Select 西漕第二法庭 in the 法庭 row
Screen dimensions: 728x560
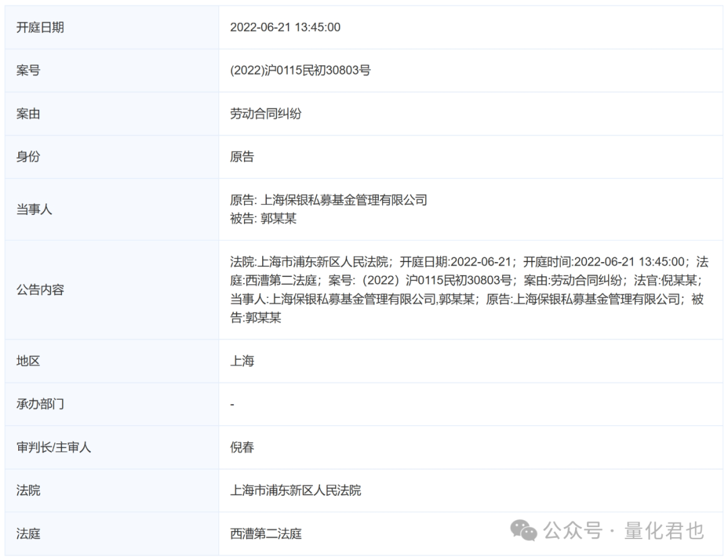pos(266,534)
